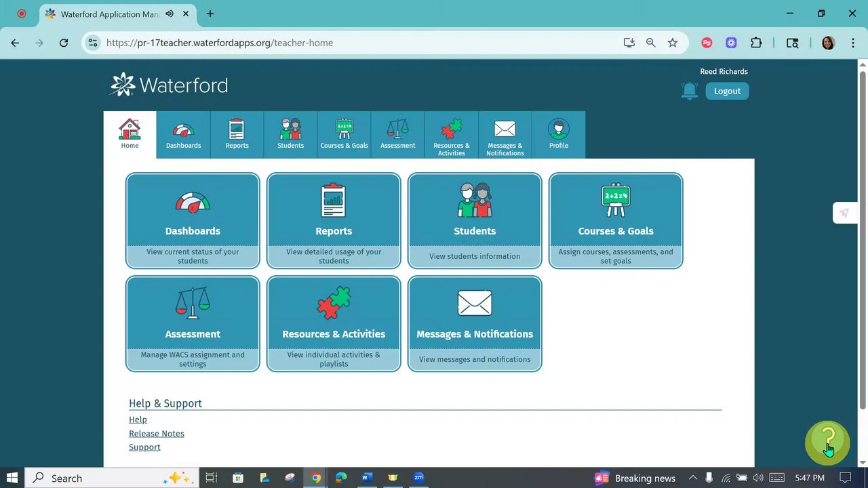Select the Home tab in the navigation bar

pyautogui.click(x=130, y=135)
